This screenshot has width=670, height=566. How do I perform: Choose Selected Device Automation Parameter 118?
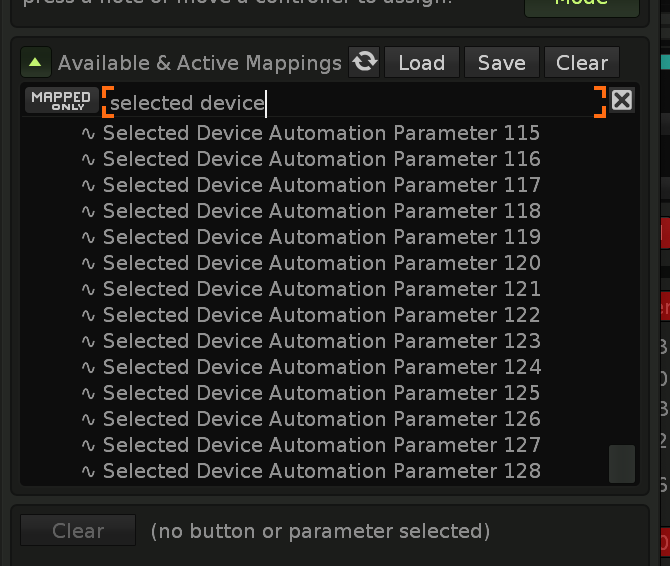click(x=320, y=211)
